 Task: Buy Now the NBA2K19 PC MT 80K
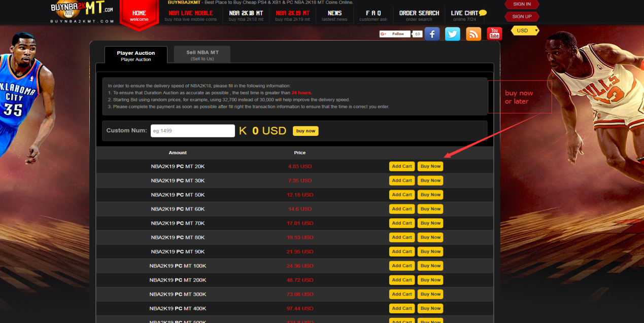pyautogui.click(x=430, y=237)
